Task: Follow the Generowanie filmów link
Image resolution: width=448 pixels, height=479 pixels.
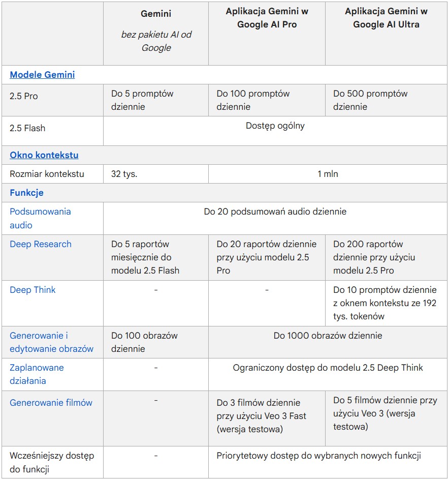Action: pyautogui.click(x=51, y=403)
